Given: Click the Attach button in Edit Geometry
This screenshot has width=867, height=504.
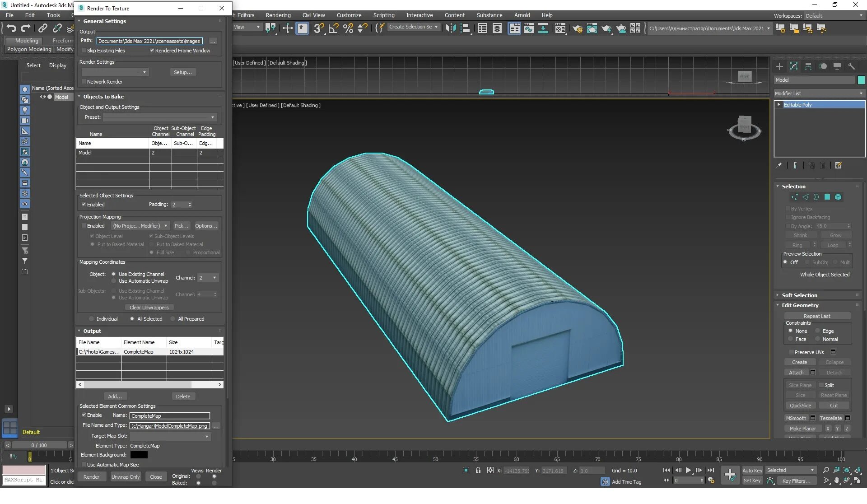Looking at the screenshot, I should [x=796, y=373].
